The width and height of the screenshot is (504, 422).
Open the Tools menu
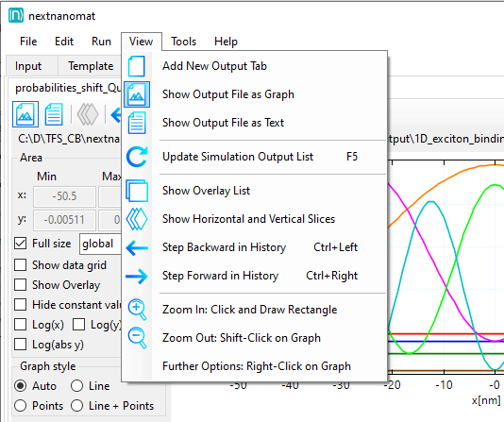pos(183,42)
